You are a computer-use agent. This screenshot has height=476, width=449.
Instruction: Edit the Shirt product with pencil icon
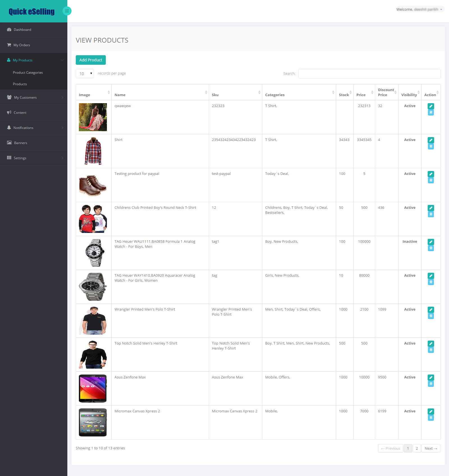[431, 140]
